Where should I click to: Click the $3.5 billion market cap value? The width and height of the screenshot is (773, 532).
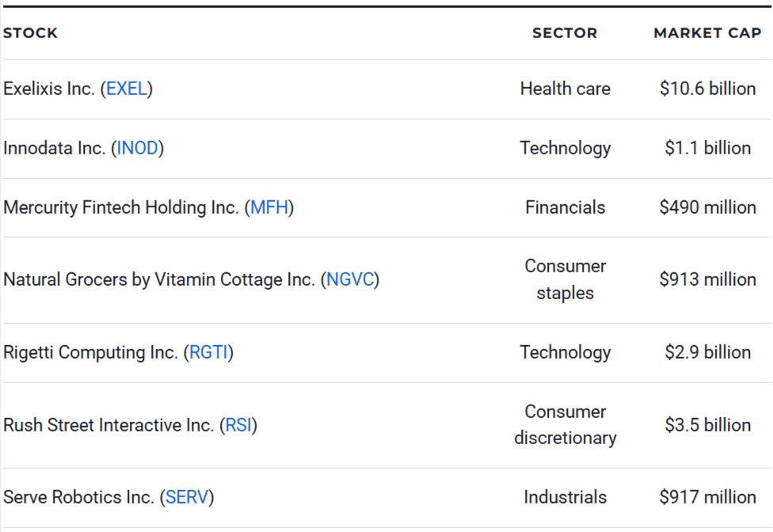click(x=707, y=425)
